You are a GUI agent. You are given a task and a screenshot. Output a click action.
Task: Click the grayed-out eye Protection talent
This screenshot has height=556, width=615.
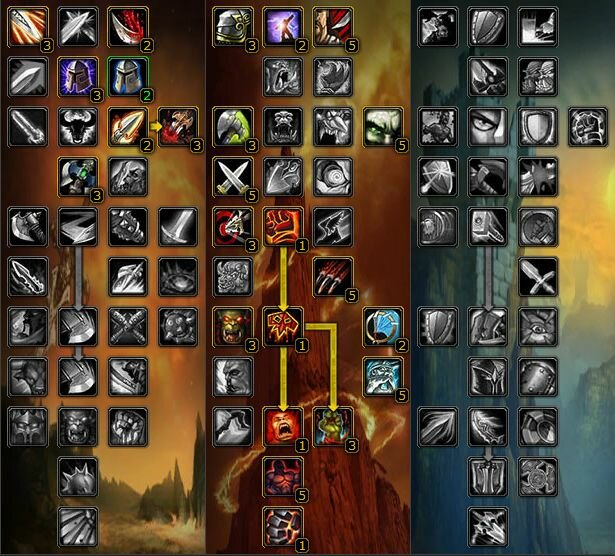488,127
